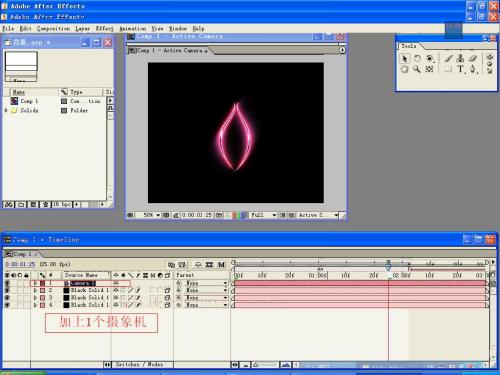Viewport: 500px width, 375px height.
Task: Toggle 3D layer switch for layer 4
Action: [x=167, y=305]
